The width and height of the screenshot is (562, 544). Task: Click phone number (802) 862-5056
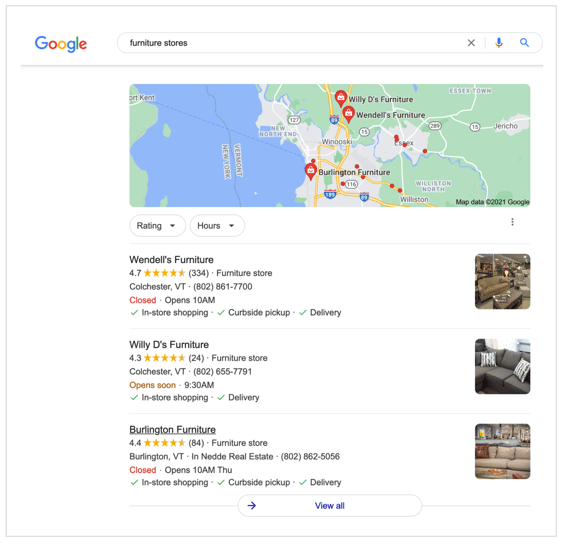[310, 457]
